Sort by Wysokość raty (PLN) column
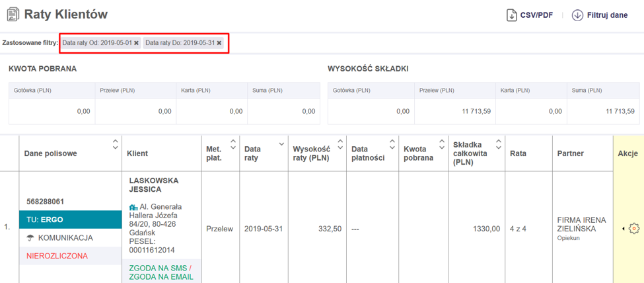 click(340, 143)
